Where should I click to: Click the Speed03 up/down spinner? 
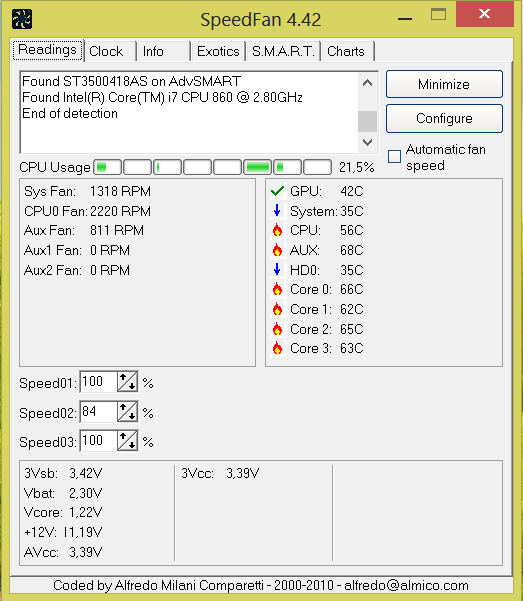pos(127,441)
